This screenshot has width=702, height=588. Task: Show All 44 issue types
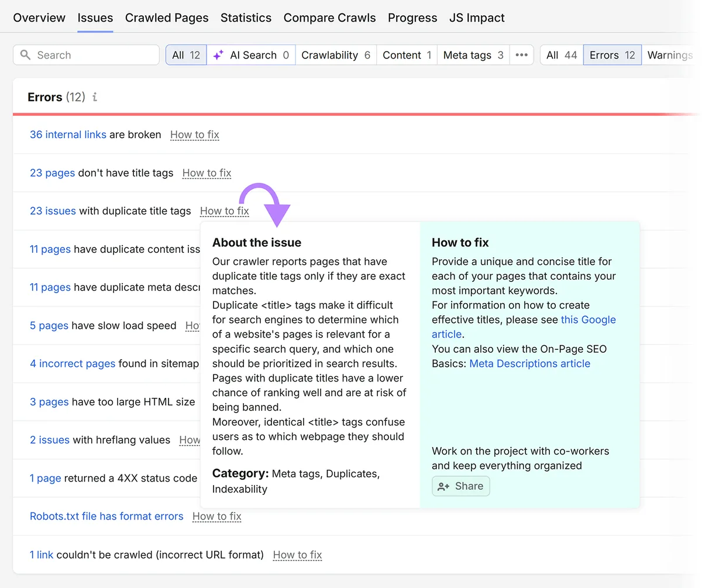click(x=562, y=55)
